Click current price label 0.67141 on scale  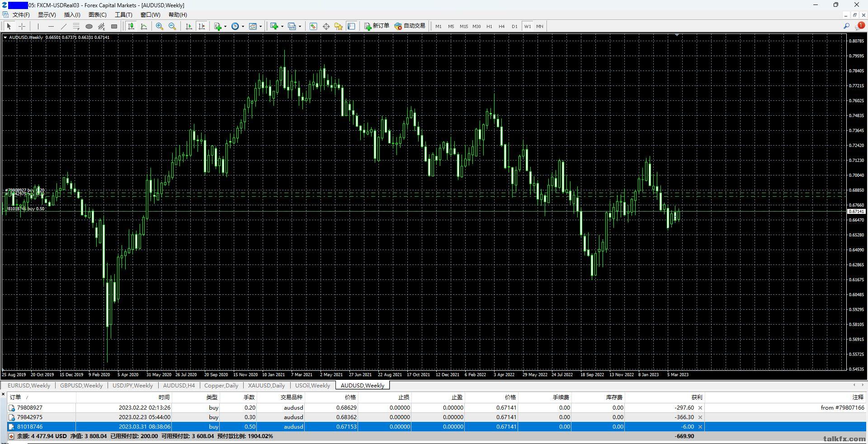coord(856,212)
